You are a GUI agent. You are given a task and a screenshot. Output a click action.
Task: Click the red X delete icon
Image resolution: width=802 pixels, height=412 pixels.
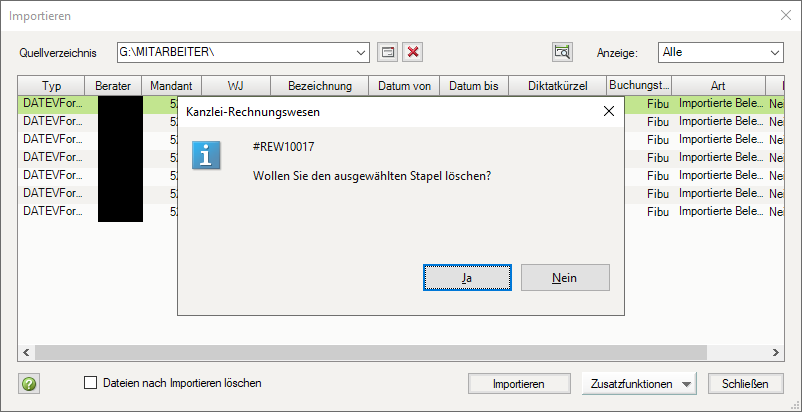click(x=412, y=52)
